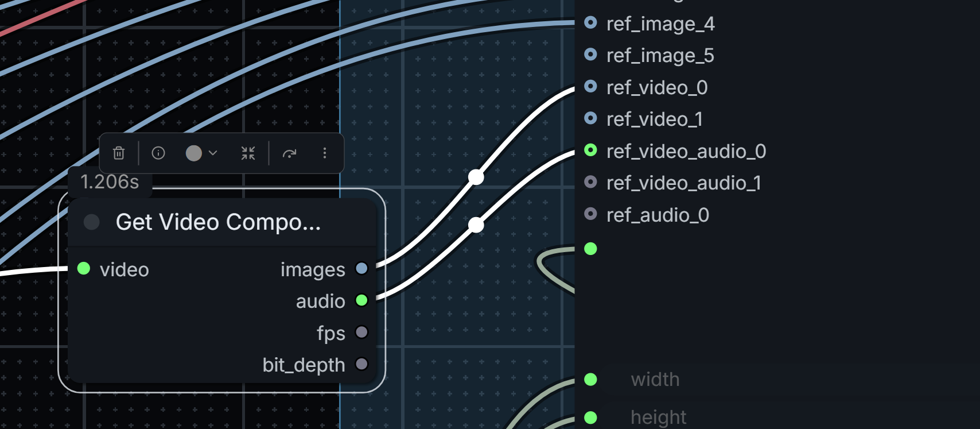The image size is (980, 429).
Task: Toggle collapse dot on Get Video Components node
Action: tap(92, 222)
